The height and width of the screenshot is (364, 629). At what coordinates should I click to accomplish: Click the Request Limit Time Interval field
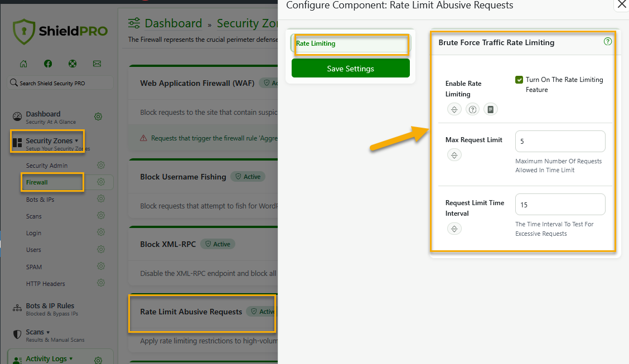560,205
